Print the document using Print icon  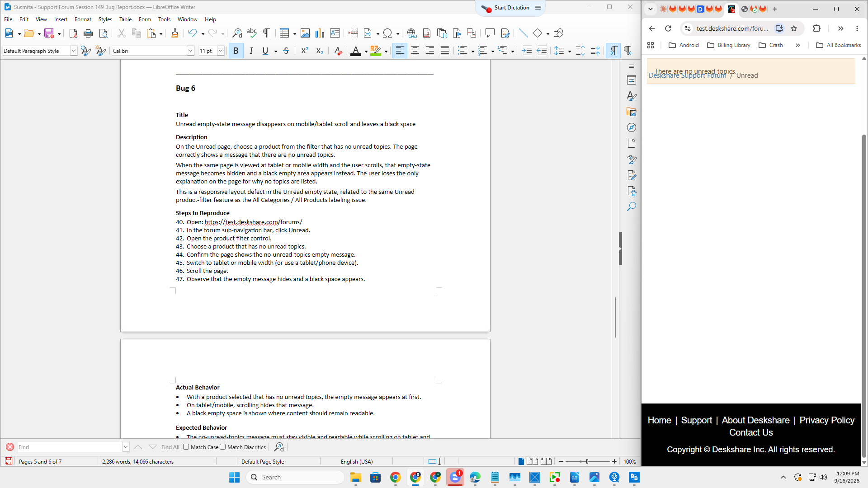pyautogui.click(x=88, y=33)
